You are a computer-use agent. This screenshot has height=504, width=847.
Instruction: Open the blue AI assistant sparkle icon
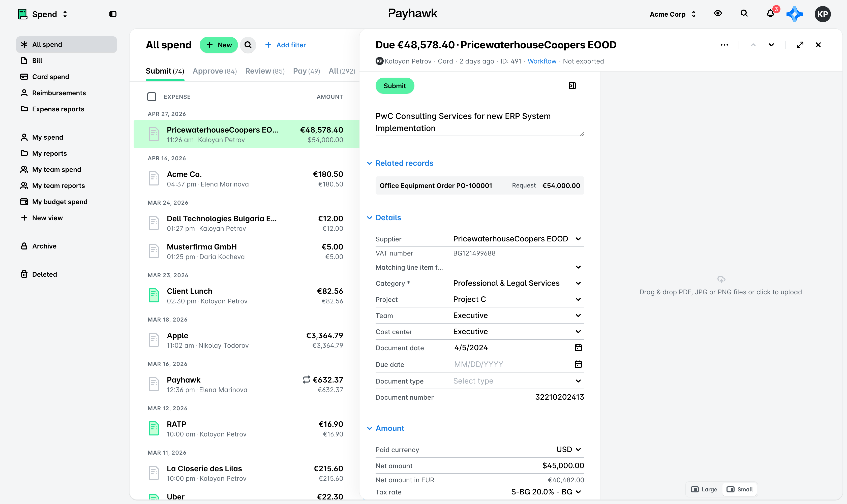click(794, 14)
